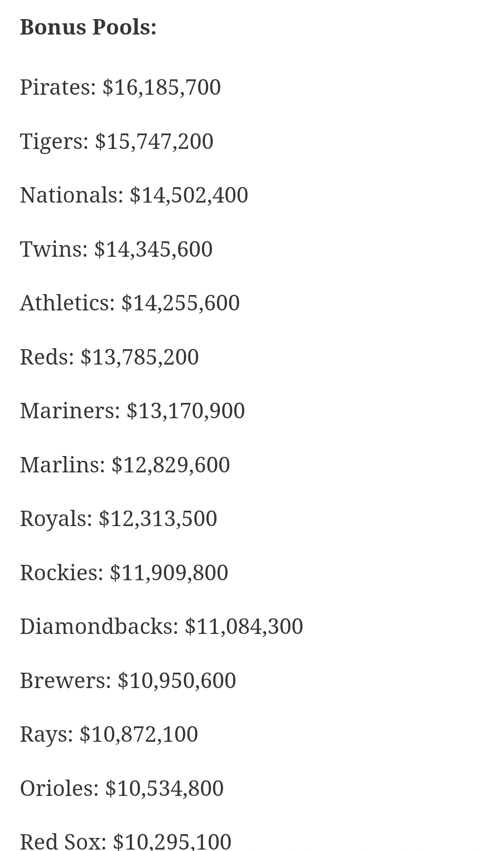Click the Reds bonus pool line
Viewport: 504px width, 851px height.
pos(109,357)
